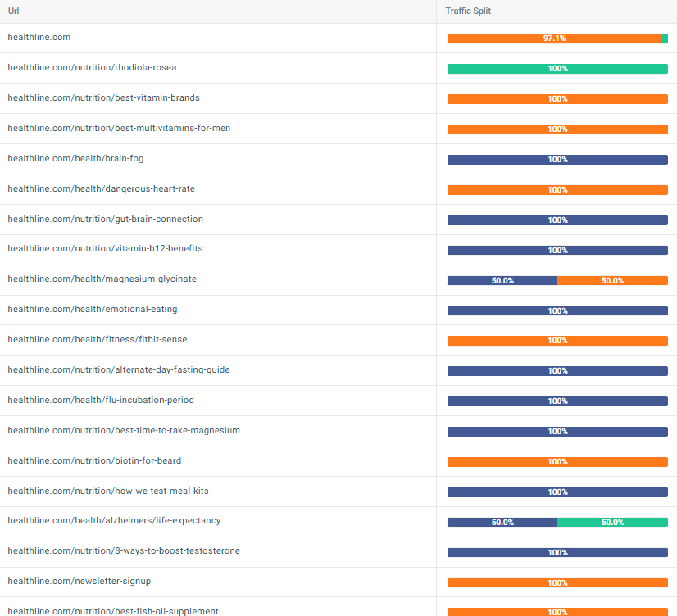This screenshot has width=677, height=616.
Task: Click the orange bar for best-vitamin-brands
Action: pyautogui.click(x=557, y=99)
